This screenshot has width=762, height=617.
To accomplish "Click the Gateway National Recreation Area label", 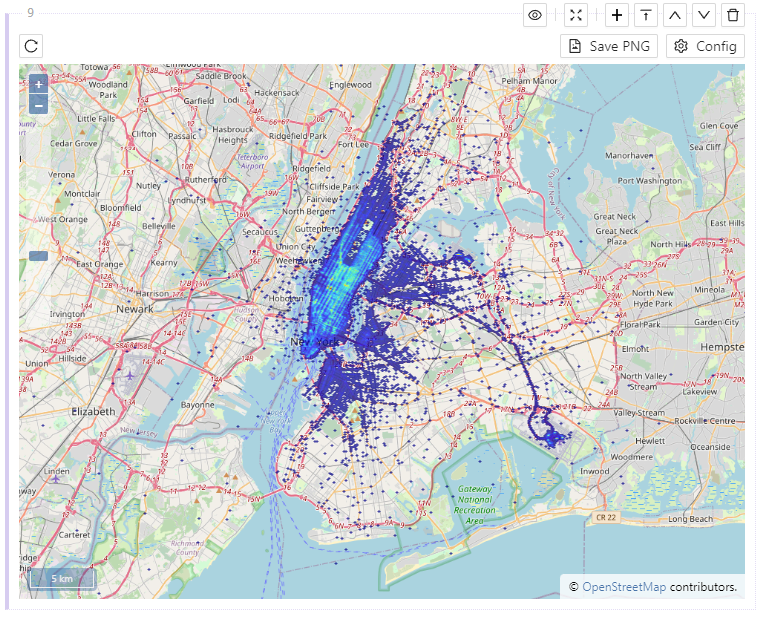I will (474, 505).
